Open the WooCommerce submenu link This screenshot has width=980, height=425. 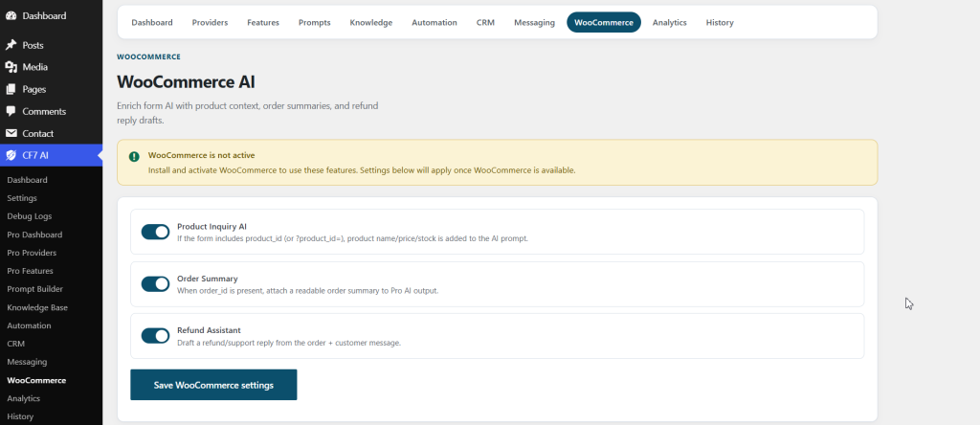click(36, 380)
